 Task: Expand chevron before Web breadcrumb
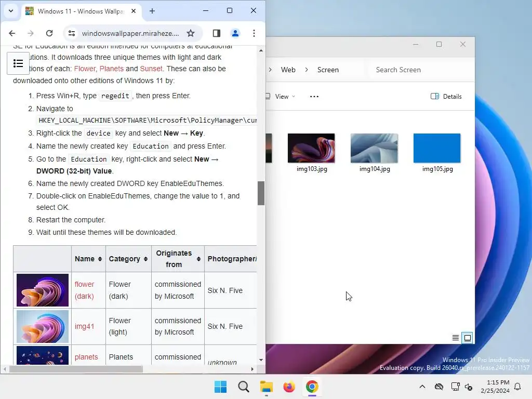pos(270,70)
